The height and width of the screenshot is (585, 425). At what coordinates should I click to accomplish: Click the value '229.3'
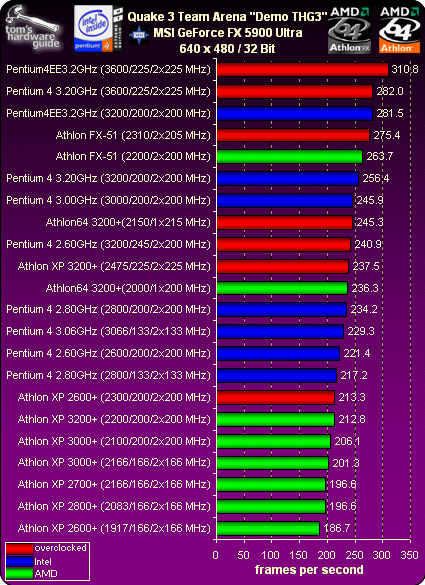pos(361,331)
